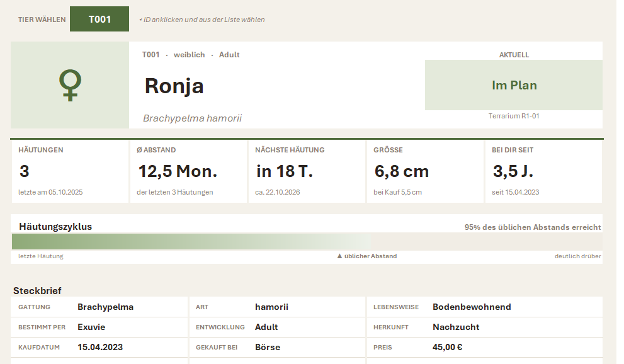Select the size value '6,8 cm'
The width and height of the screenshot is (624, 364).
click(402, 171)
